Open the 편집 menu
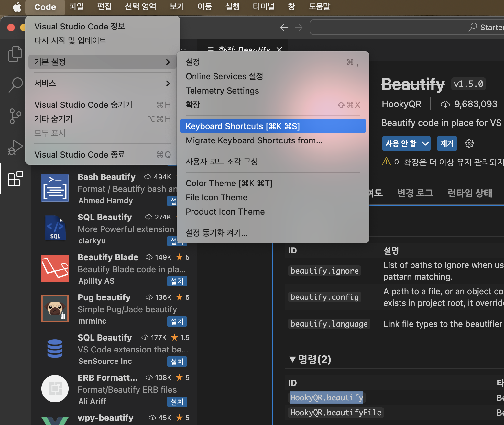The width and height of the screenshot is (504, 425). [104, 7]
